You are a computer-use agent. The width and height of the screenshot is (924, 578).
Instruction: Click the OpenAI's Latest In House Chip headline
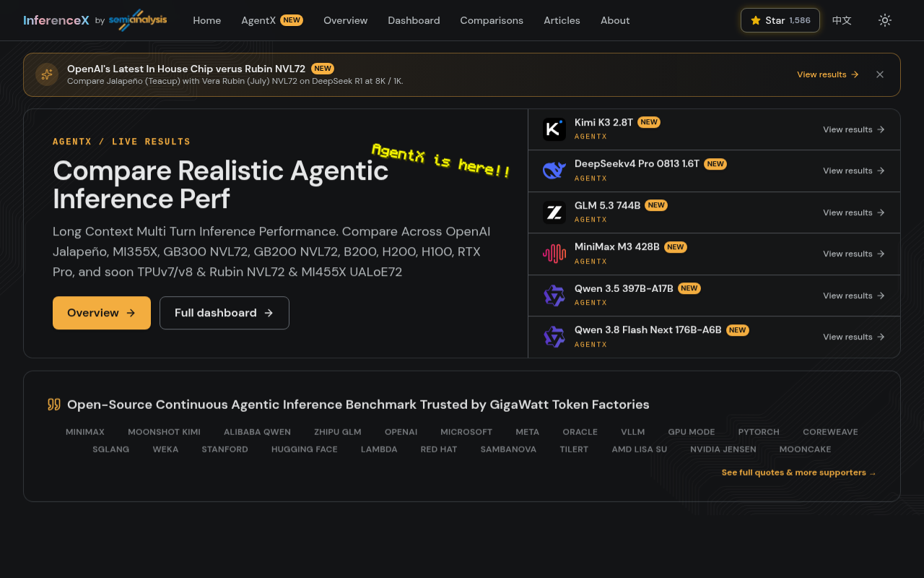tap(186, 69)
